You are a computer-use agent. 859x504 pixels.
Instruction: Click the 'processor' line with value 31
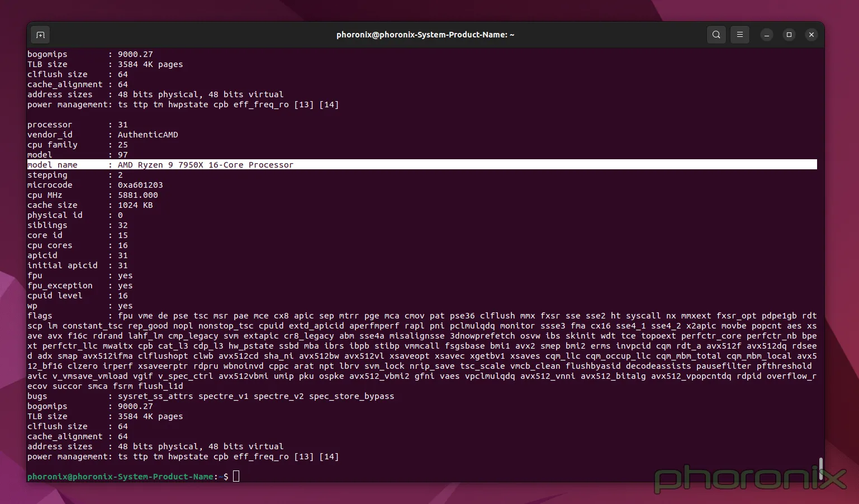78,125
